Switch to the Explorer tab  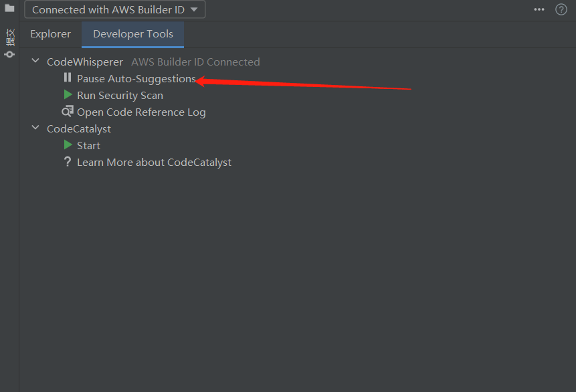click(50, 33)
